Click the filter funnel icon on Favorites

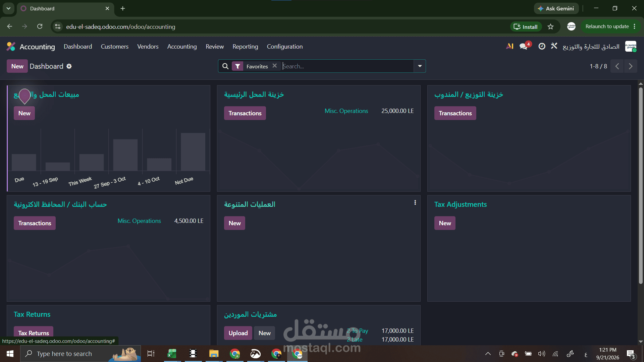point(237,66)
